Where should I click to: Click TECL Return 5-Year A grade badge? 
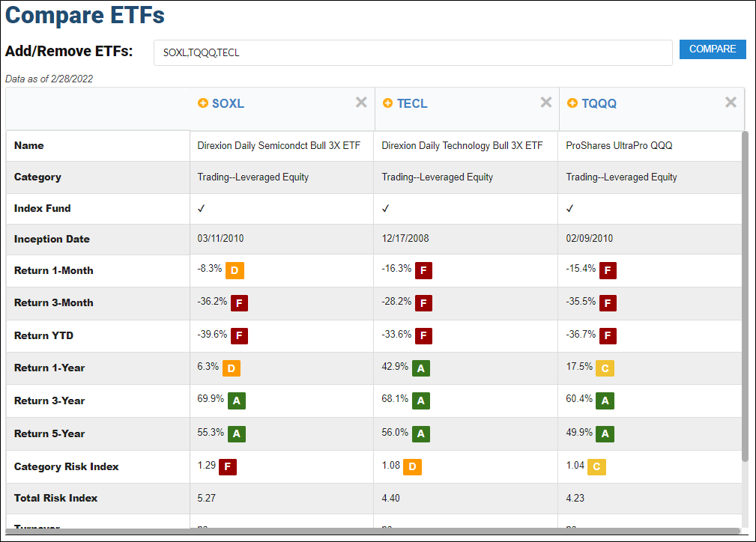[x=421, y=433]
